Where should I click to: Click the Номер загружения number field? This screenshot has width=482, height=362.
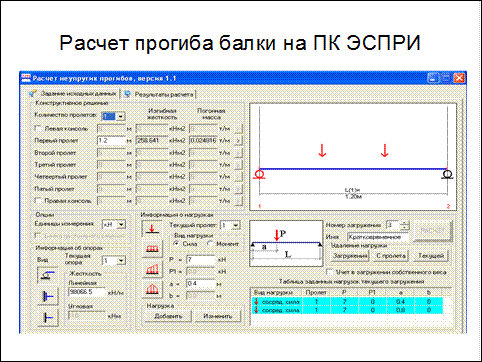click(393, 226)
